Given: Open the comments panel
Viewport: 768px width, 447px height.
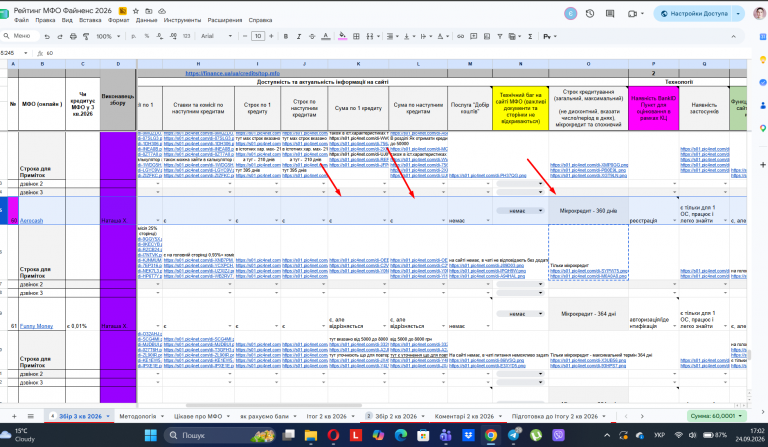Looking at the screenshot, I should pos(610,14).
